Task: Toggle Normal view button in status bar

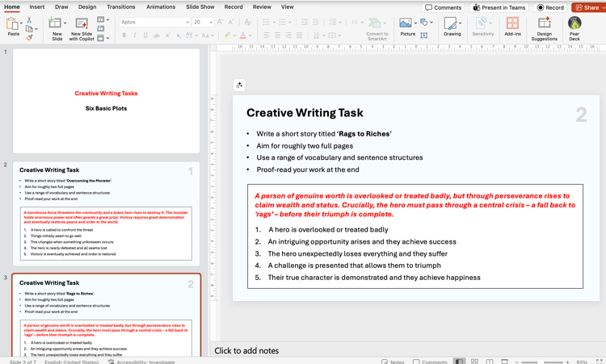Action: click(x=459, y=361)
